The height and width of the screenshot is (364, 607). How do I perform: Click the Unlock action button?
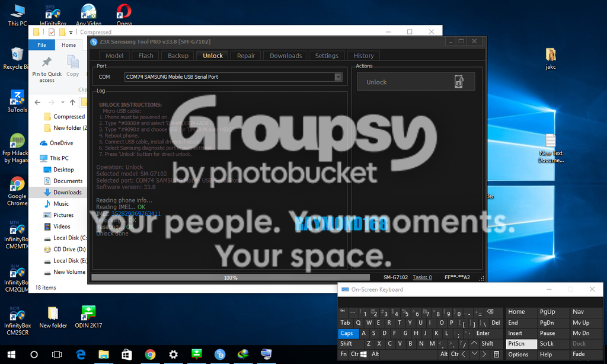click(x=416, y=82)
